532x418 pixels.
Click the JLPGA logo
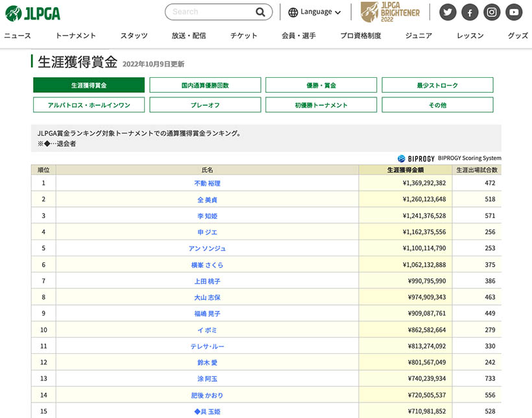pyautogui.click(x=32, y=12)
